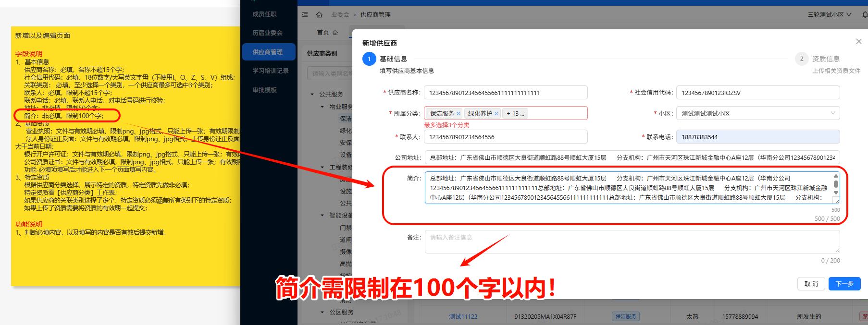
Task: Click the 取消 button
Action: (811, 284)
